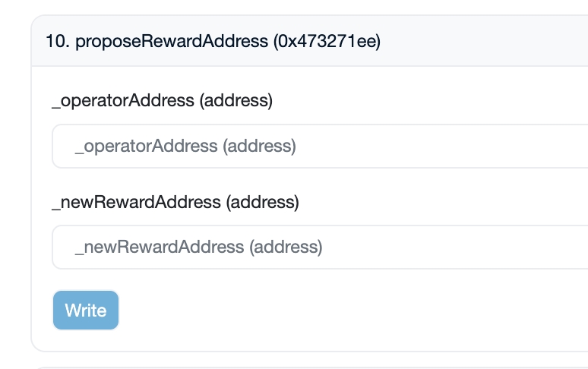Click the "10." number in the header
Screen dimensions: 588x369
point(58,41)
